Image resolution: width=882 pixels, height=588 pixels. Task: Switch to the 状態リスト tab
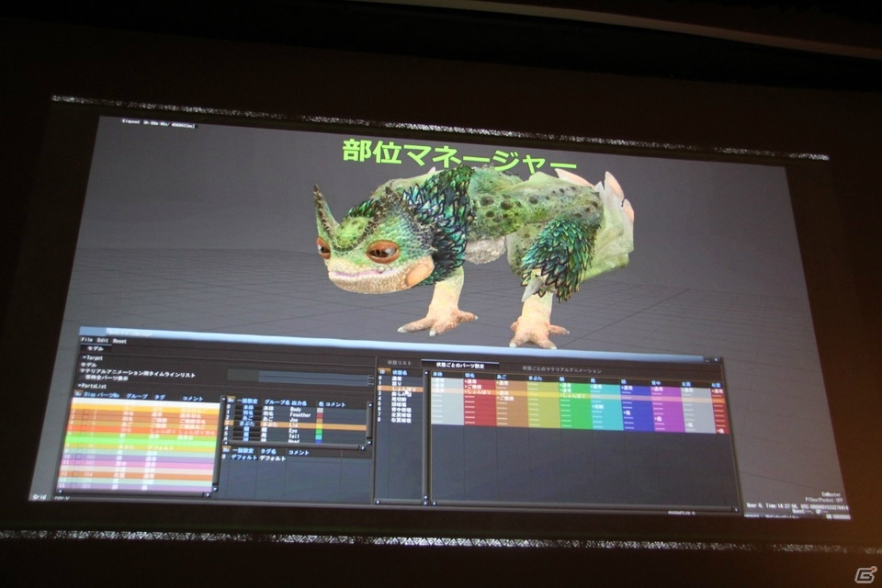coord(400,363)
